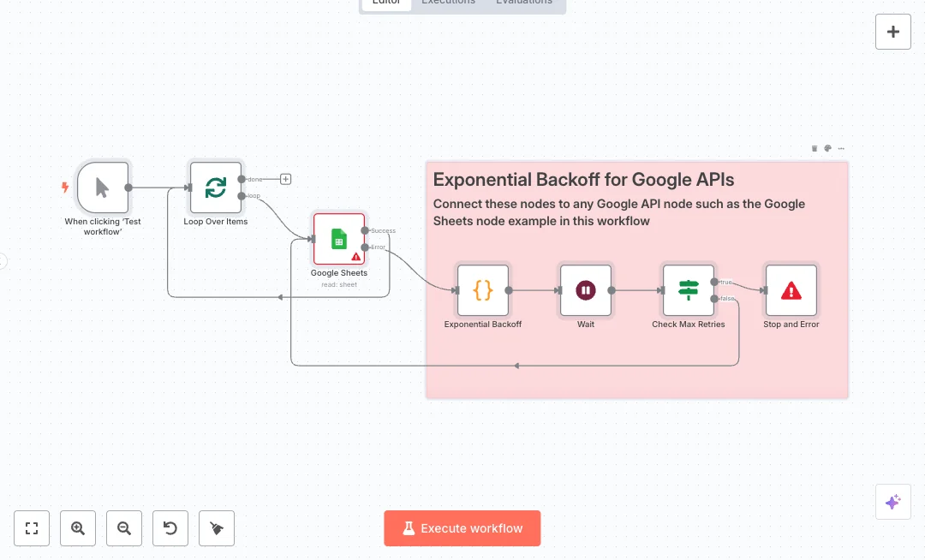Viewport: 925px width, 560px height.
Task: Select the Exponential Backoff code node
Action: (483, 290)
